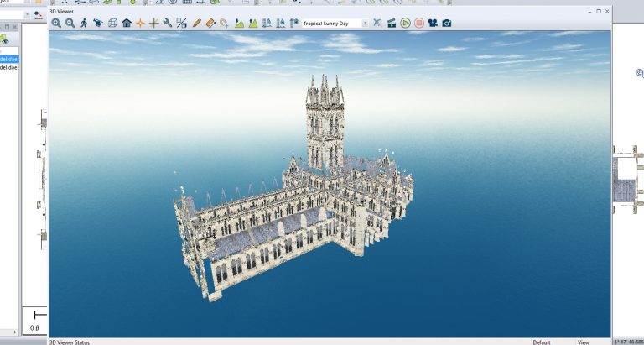
Task: Click the Default status bar entry
Action: pos(542,342)
